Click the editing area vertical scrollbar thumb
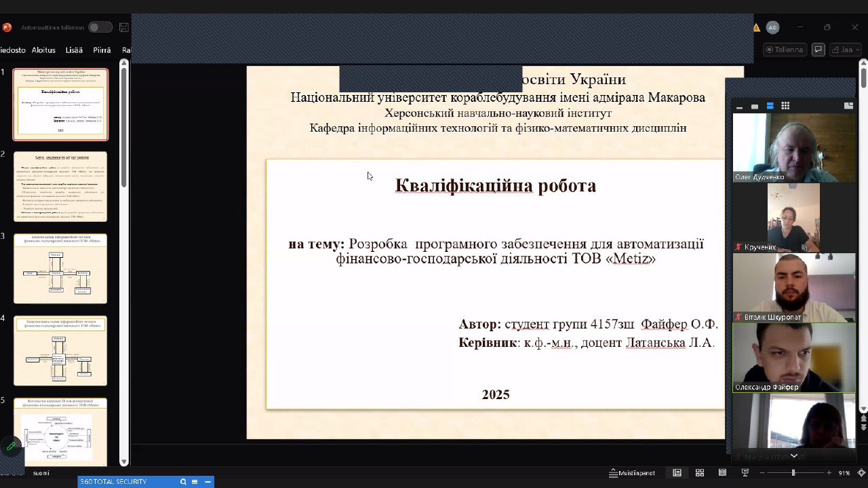Viewport: 868px width, 488px height. click(863, 77)
